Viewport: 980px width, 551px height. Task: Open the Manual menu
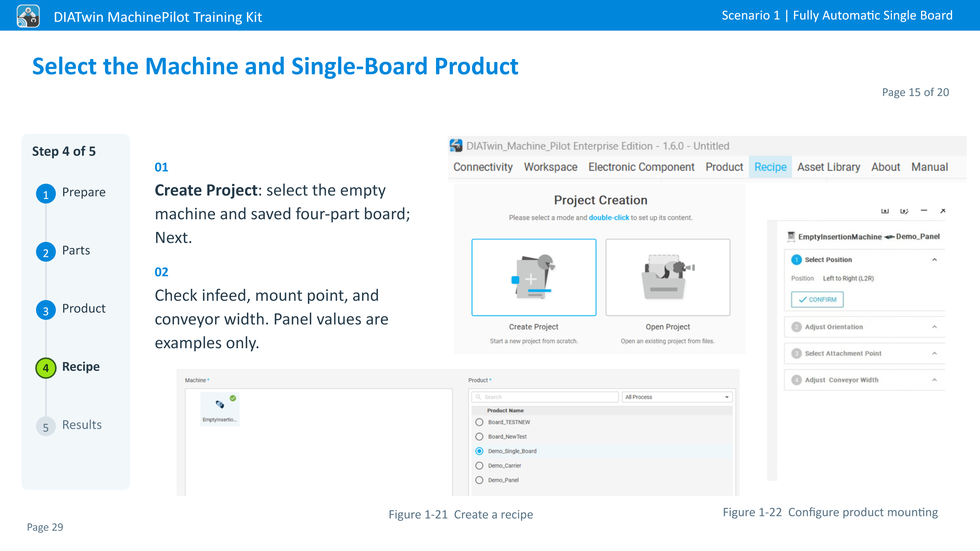[929, 167]
